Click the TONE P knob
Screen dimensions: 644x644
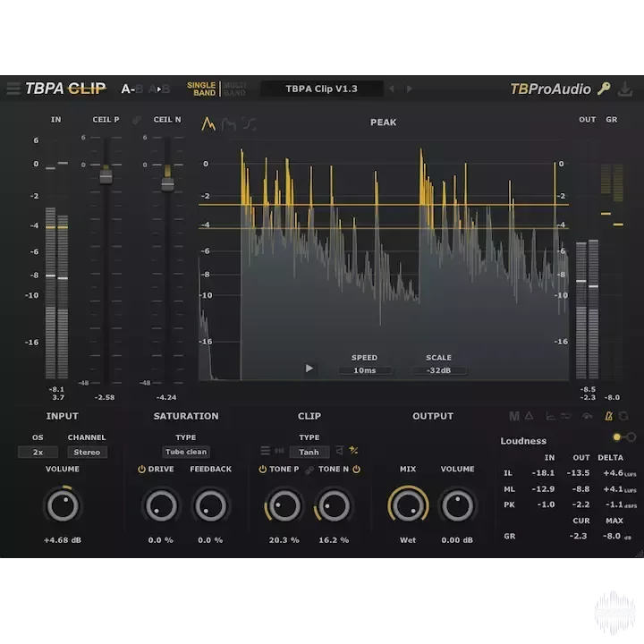pyautogui.click(x=284, y=504)
